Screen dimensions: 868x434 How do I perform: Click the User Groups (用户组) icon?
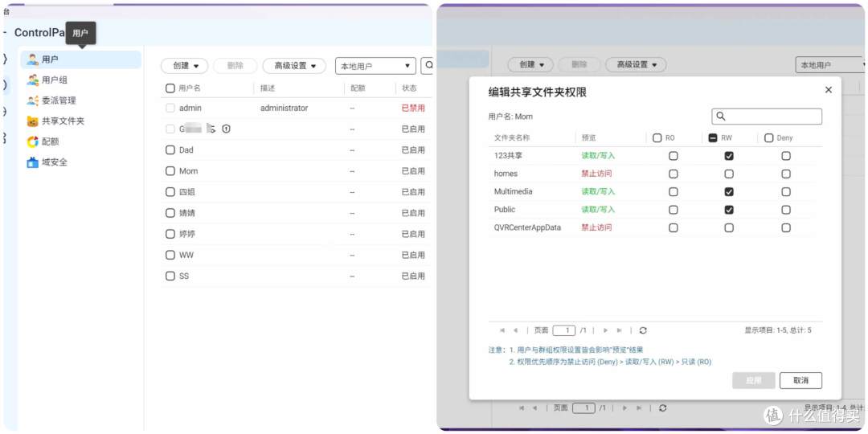[33, 80]
